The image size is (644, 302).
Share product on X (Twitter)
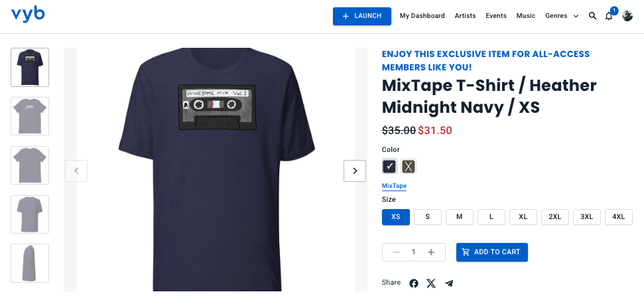pos(431,283)
